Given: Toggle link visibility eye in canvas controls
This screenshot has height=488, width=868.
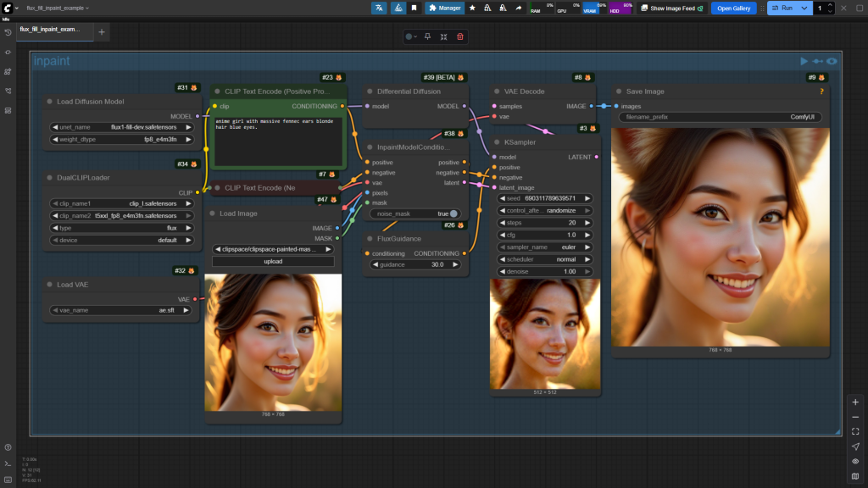Looking at the screenshot, I should coord(855,461).
